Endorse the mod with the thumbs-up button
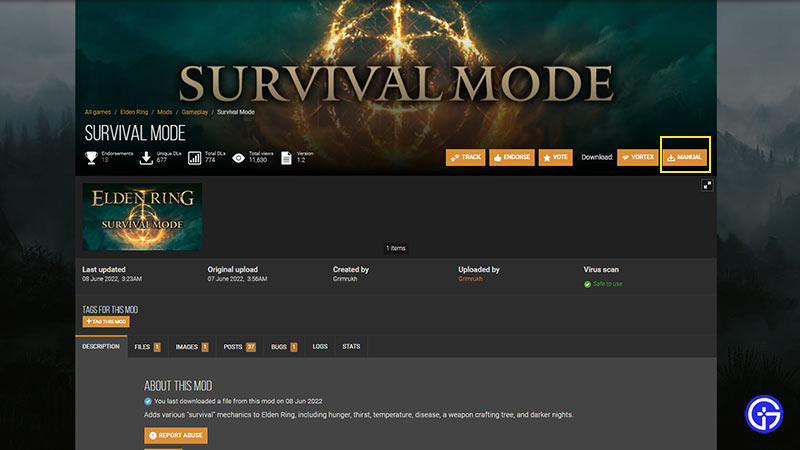This screenshot has width=800, height=450. 512,157
